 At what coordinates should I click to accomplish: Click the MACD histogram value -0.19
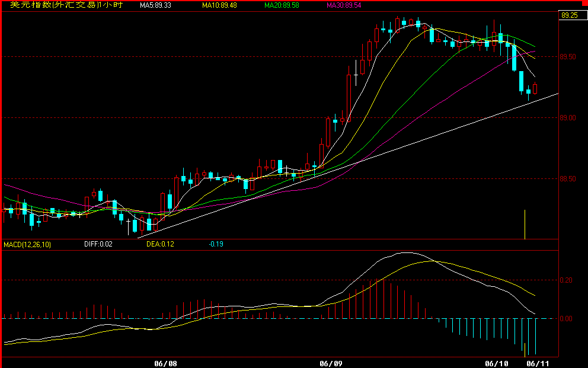[216, 244]
